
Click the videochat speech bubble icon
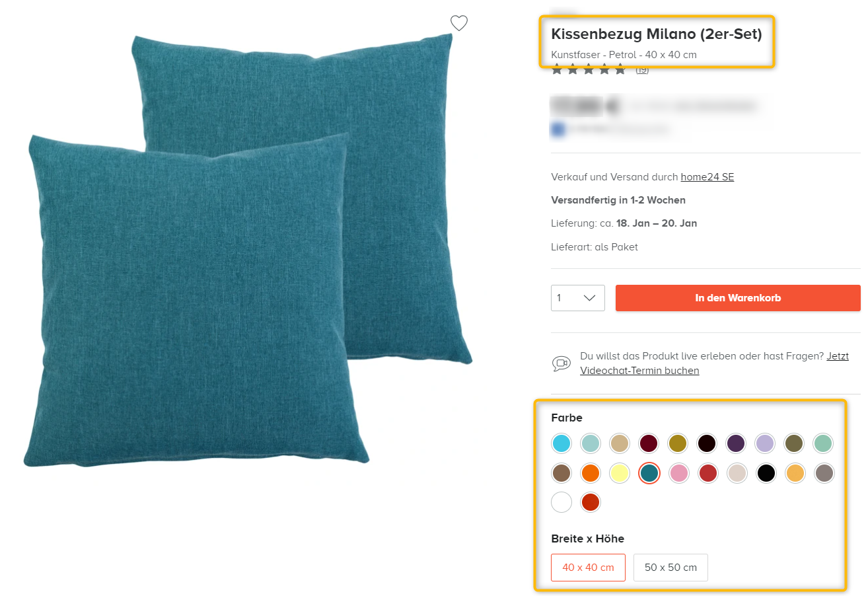pos(561,363)
